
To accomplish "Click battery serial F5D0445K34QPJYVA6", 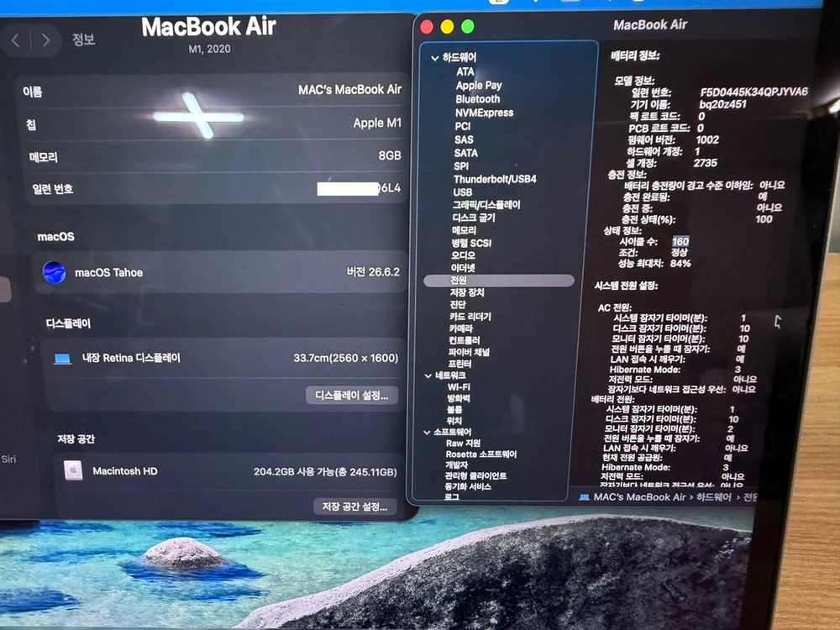I will coord(754,92).
